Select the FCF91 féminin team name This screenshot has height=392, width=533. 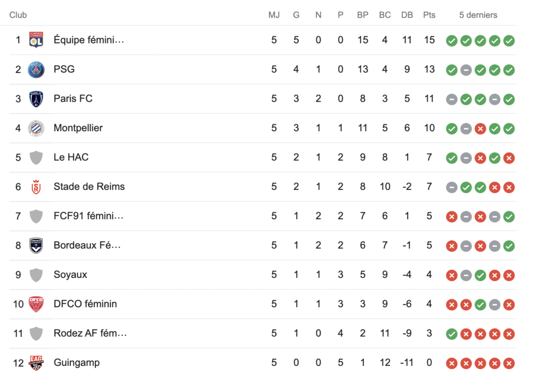click(x=88, y=216)
